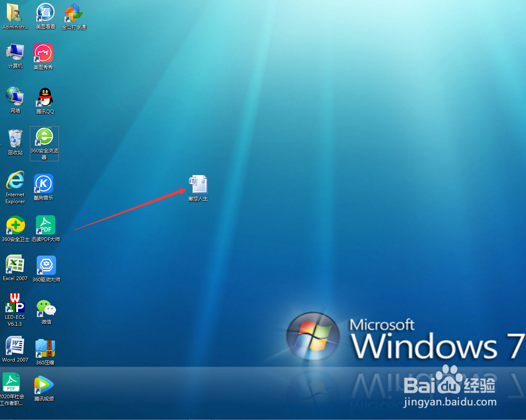Click the 360驱动大师 shortcut icon
This screenshot has width=526, height=420.
46,266
